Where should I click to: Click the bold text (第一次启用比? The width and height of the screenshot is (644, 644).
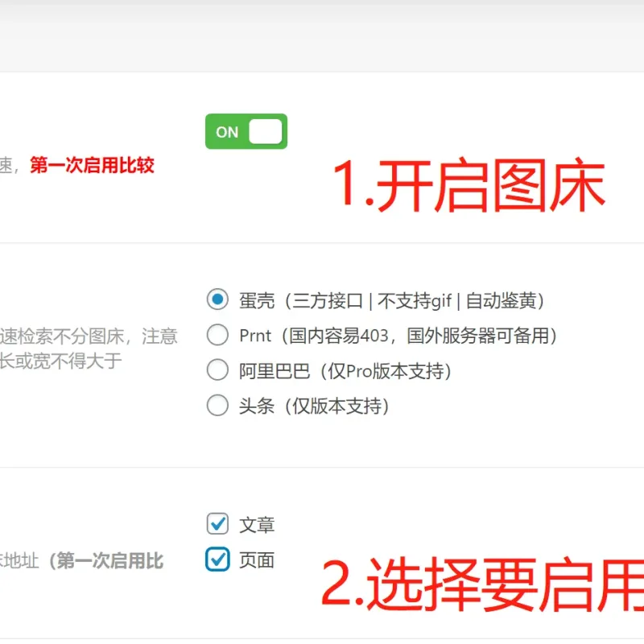click(106, 560)
